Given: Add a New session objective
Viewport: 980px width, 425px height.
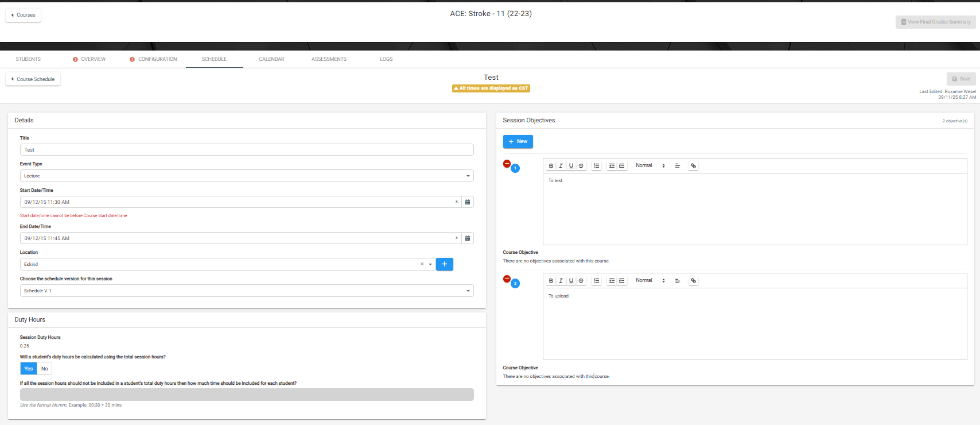Looking at the screenshot, I should coord(518,141).
